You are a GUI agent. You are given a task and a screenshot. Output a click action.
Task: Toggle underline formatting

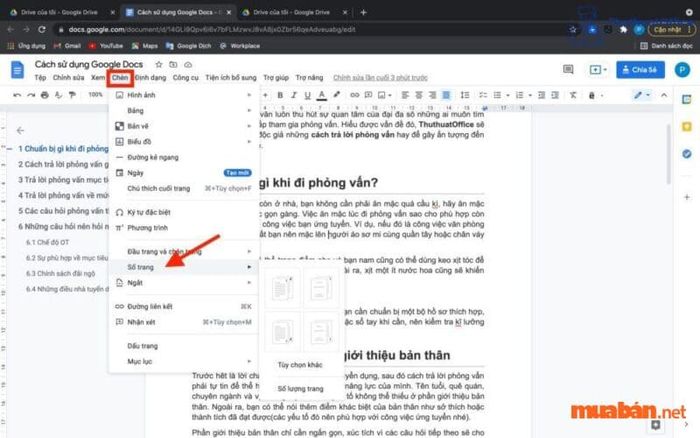[307, 95]
